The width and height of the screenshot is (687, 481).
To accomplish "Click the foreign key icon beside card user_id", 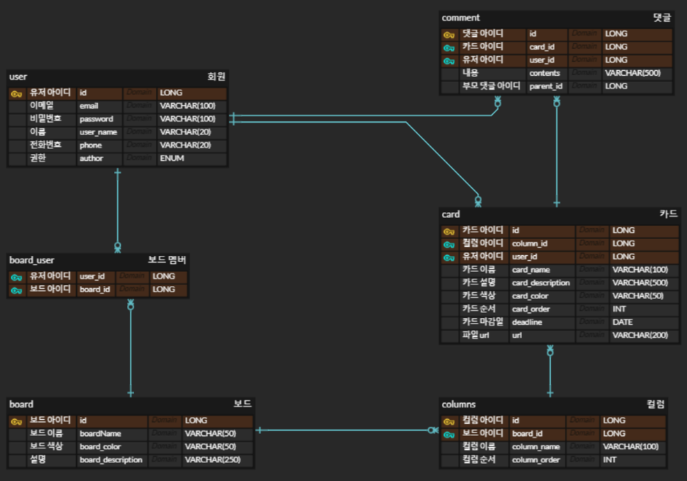I will [x=449, y=258].
